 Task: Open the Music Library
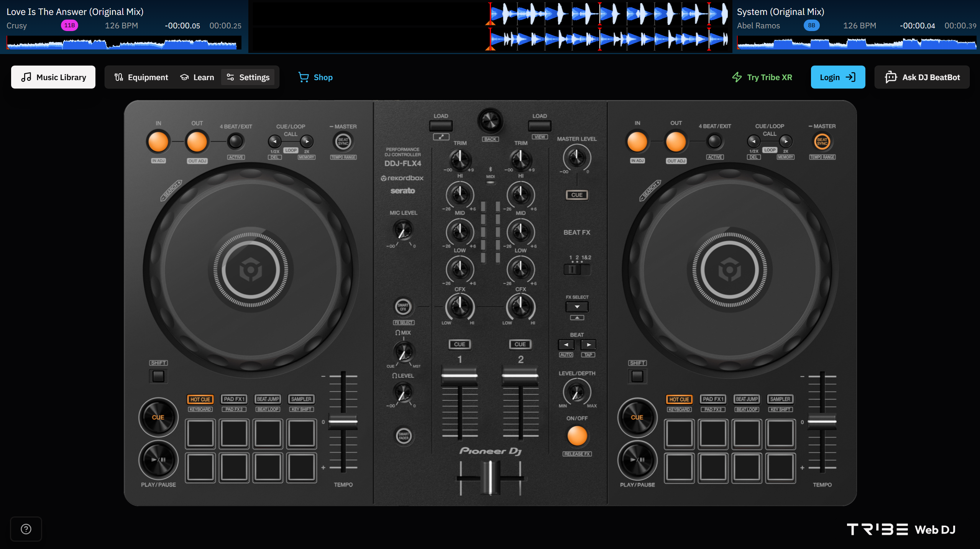pyautogui.click(x=53, y=77)
